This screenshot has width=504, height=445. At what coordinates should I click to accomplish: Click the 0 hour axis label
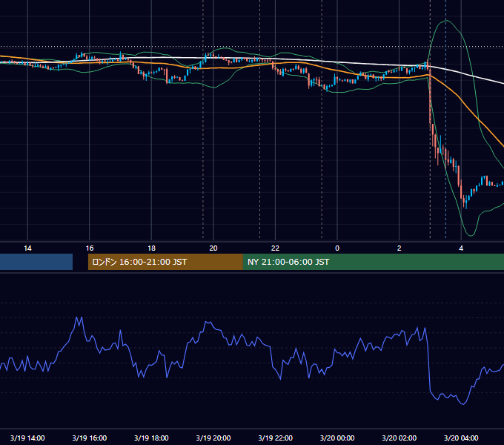[x=337, y=248]
